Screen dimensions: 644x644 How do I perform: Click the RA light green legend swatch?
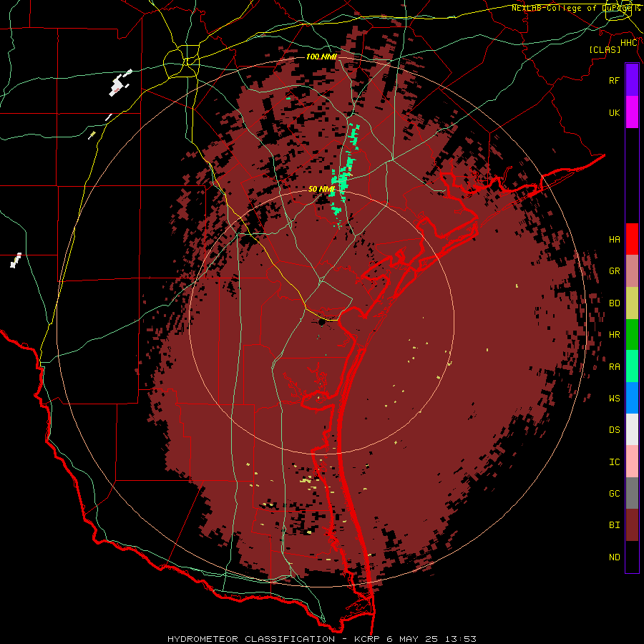point(632,366)
